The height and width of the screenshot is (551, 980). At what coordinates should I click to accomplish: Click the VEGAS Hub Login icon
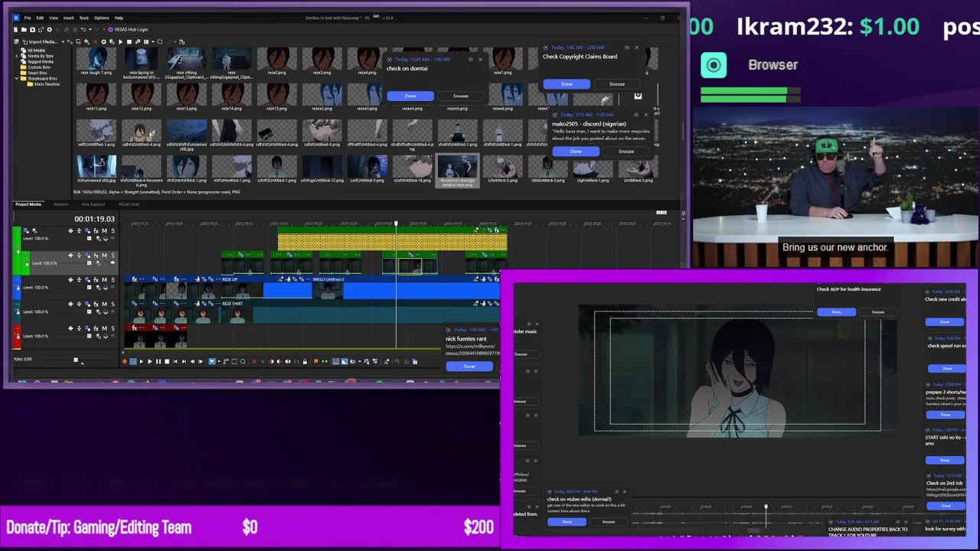[x=110, y=30]
